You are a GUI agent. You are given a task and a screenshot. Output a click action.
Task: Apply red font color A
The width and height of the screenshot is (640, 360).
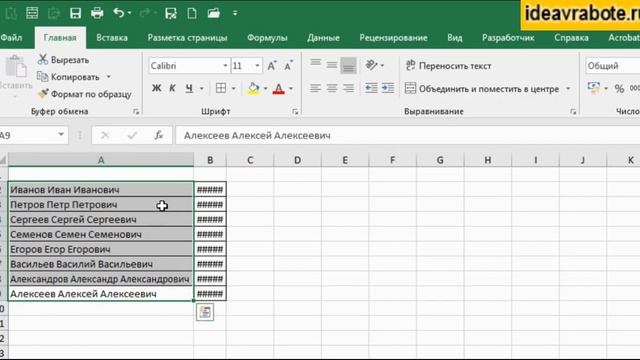coord(279,89)
